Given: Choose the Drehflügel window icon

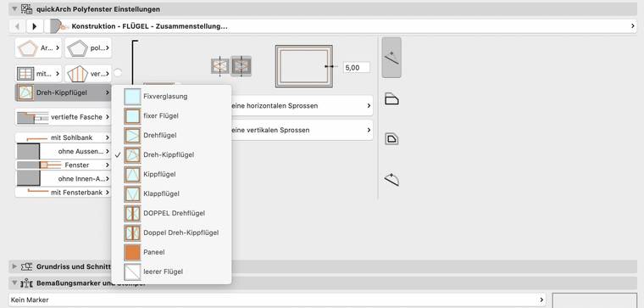Looking at the screenshot, I should tap(132, 135).
